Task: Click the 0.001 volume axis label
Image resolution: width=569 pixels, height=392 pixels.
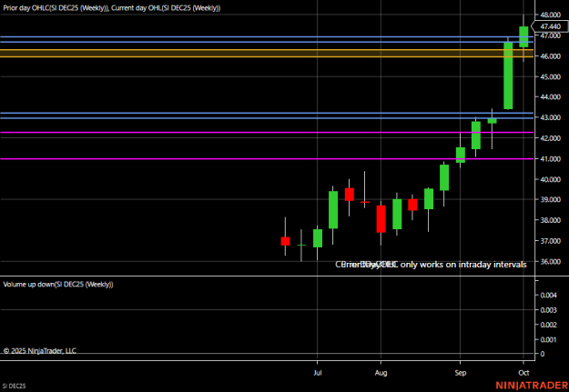Action: point(548,340)
